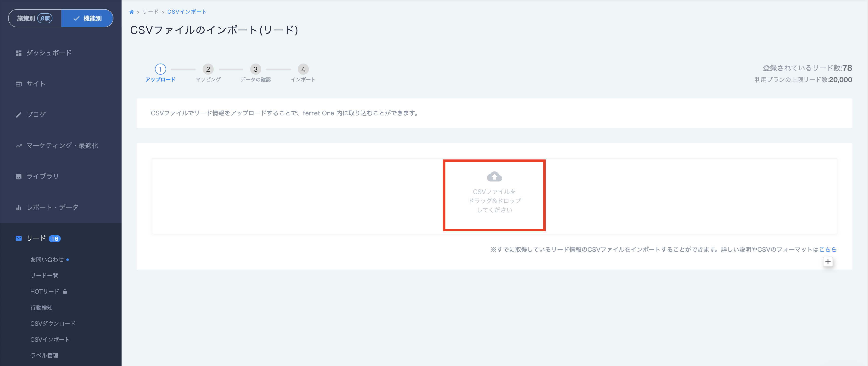868x366 pixels.
Task: Click リード in the breadcrumb
Action: coord(150,12)
